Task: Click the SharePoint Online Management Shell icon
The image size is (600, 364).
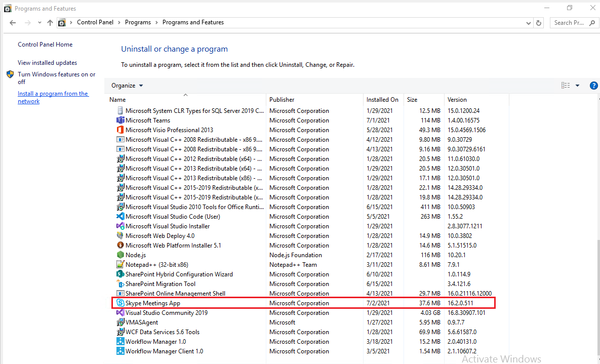Action: (120, 293)
